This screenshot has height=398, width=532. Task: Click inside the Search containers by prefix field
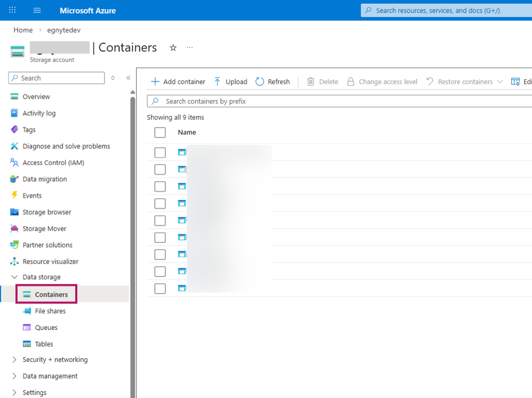(240, 101)
